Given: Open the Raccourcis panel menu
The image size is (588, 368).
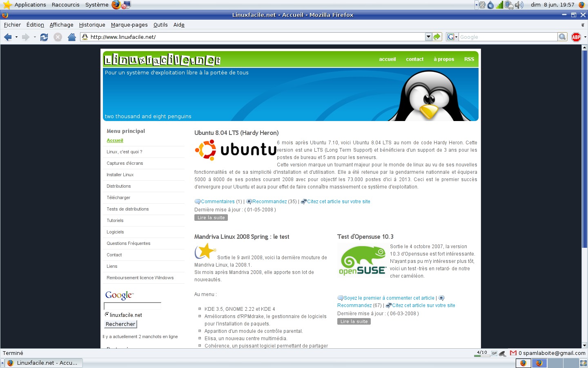Looking at the screenshot, I should [x=65, y=5].
